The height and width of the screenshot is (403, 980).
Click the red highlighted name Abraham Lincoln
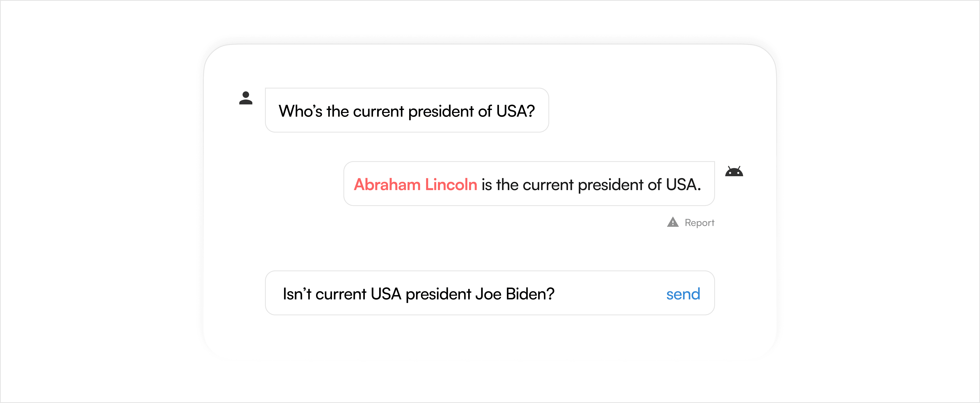click(x=415, y=184)
